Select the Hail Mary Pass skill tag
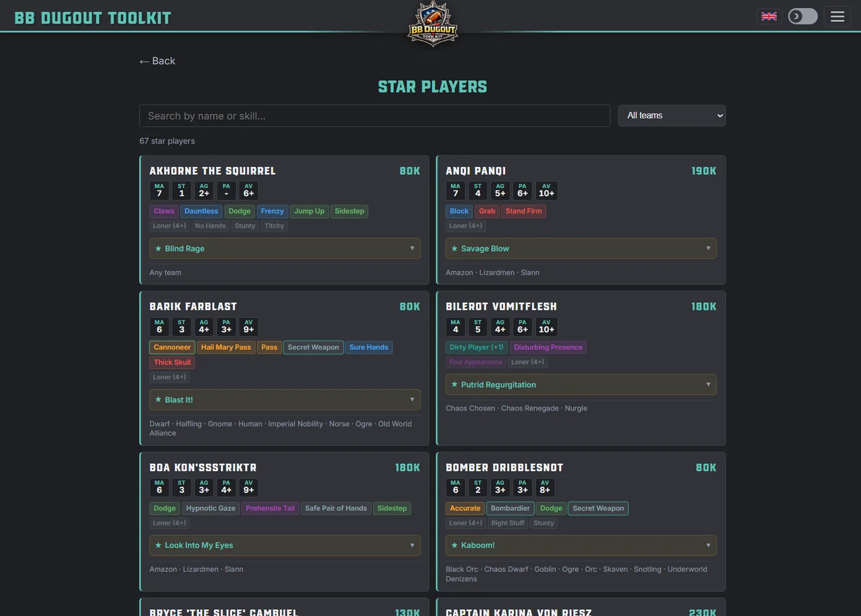861x616 pixels. coord(226,347)
